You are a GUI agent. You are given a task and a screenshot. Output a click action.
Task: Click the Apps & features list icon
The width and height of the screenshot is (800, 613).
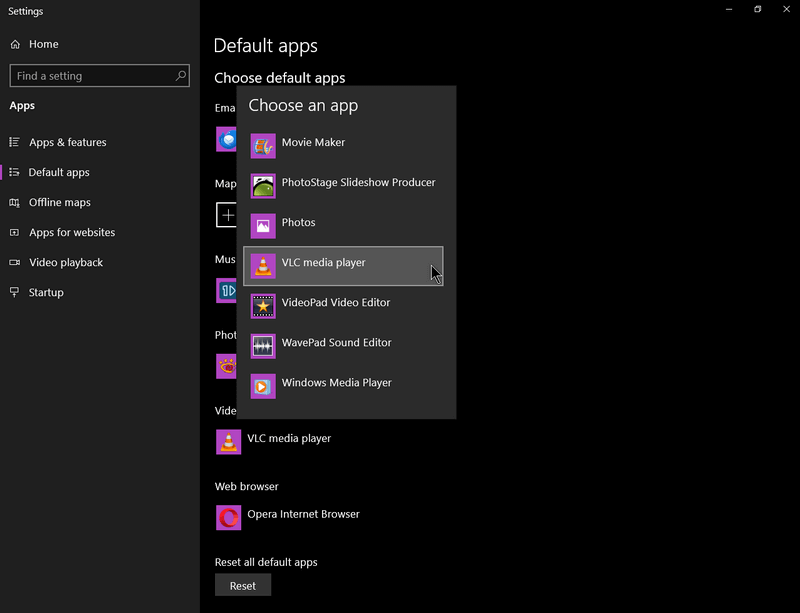(15, 142)
